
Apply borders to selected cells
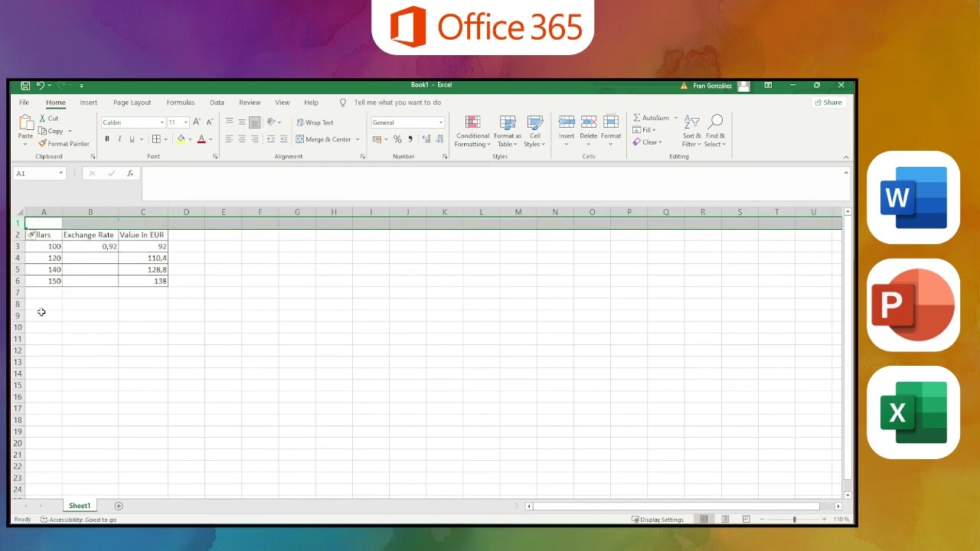(x=156, y=139)
